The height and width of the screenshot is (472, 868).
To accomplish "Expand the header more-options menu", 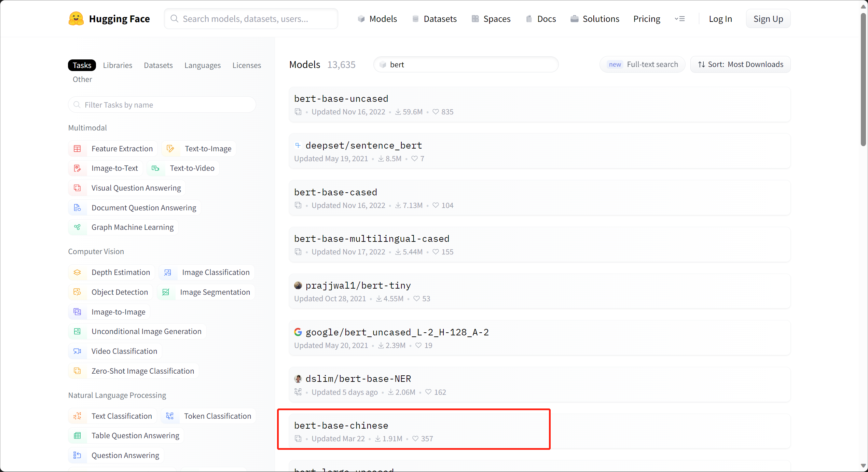I will click(680, 19).
